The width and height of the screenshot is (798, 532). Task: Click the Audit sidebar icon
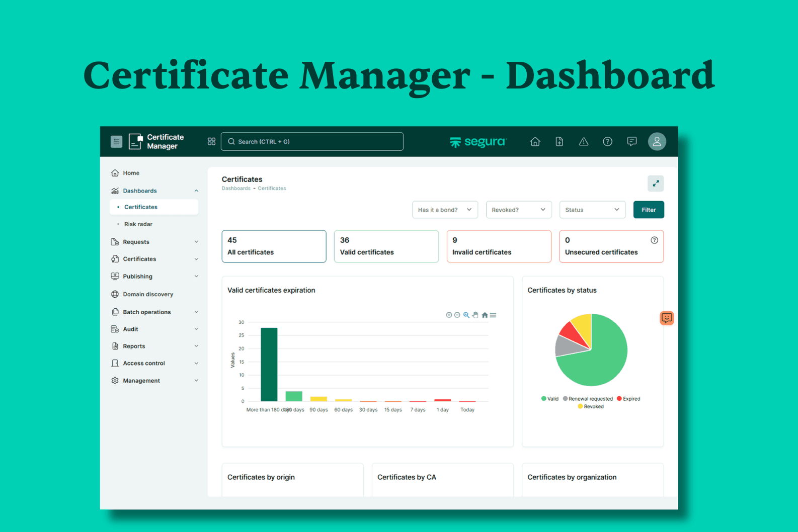115,329
